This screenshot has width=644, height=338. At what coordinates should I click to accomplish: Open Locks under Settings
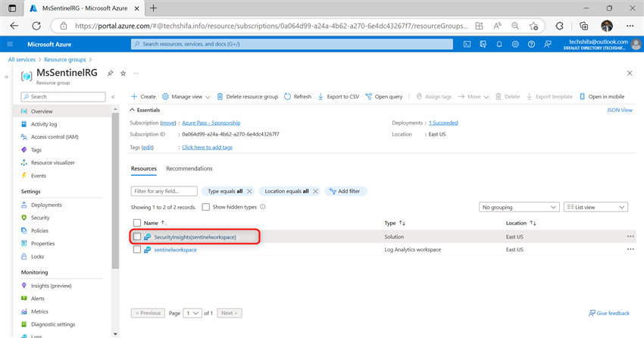37,257
